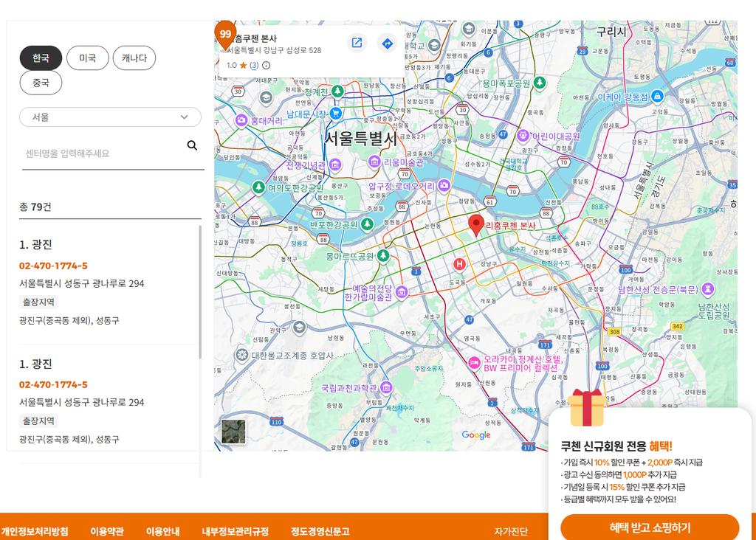Click the 압구정 로데오거리 camera marker
The height and width of the screenshot is (540, 756).
(x=444, y=185)
